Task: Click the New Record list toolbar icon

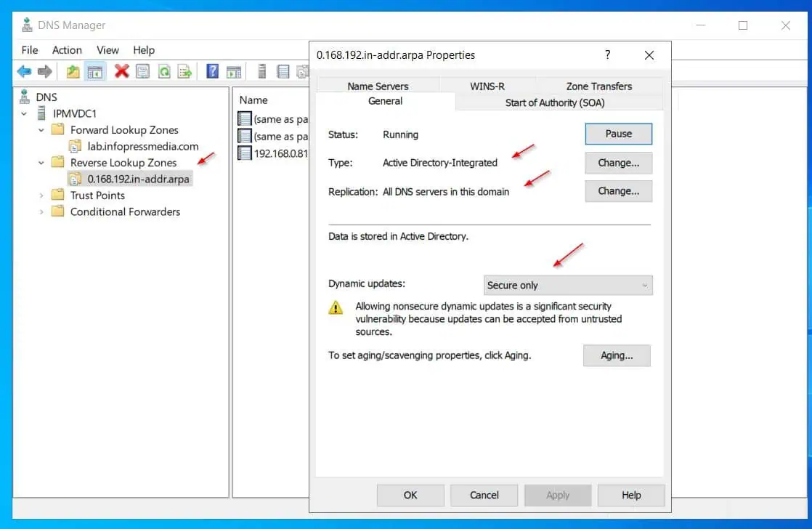Action: click(x=283, y=71)
